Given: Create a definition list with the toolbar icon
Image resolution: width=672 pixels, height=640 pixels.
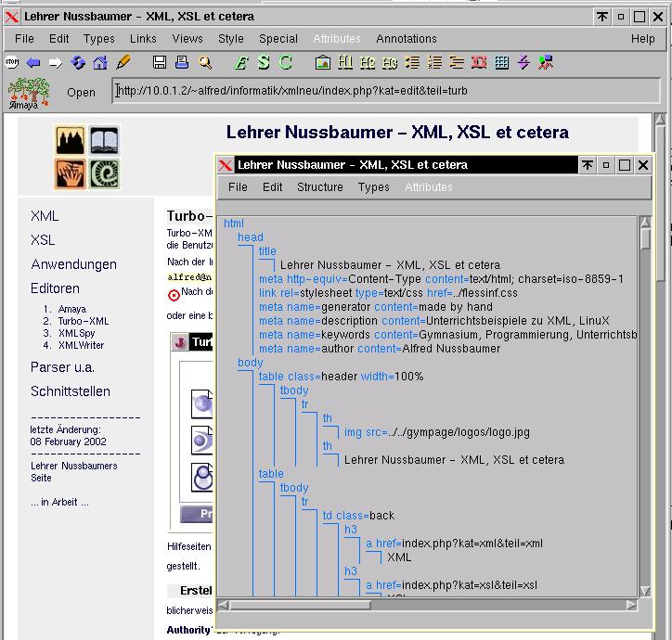Looking at the screenshot, I should point(457,63).
